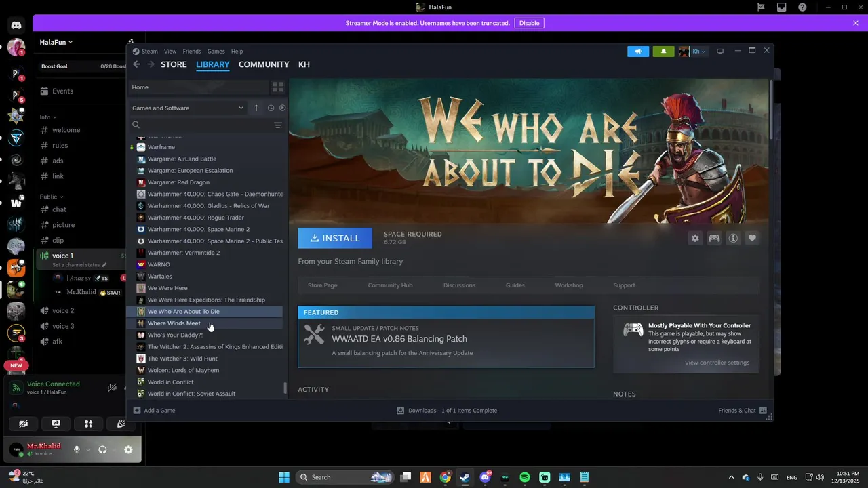Click the ready-to-play filter icon
The height and width of the screenshot is (488, 868).
coord(282,108)
